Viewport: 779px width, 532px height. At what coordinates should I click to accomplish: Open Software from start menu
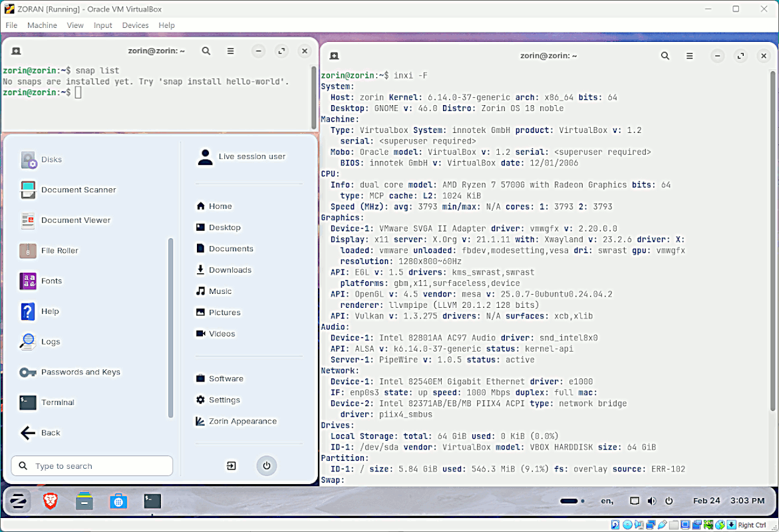click(220, 378)
